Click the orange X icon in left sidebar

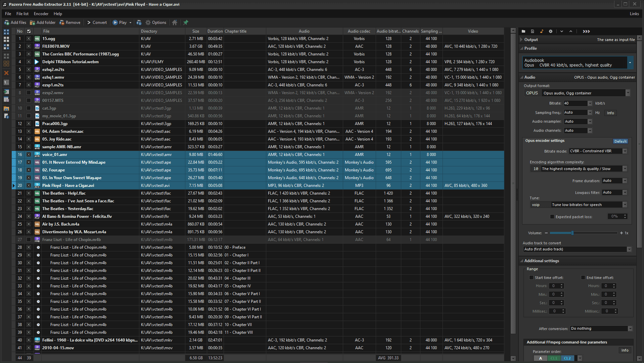6,73
